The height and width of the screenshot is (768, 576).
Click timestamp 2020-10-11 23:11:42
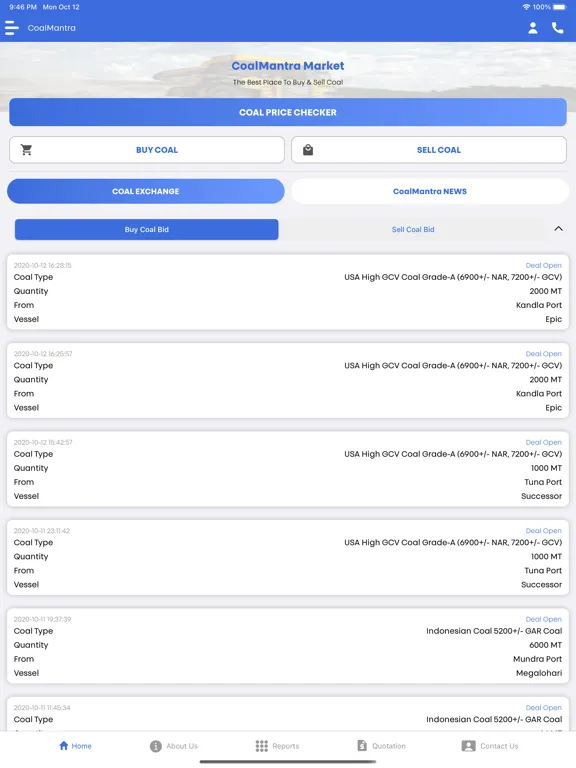(x=42, y=531)
